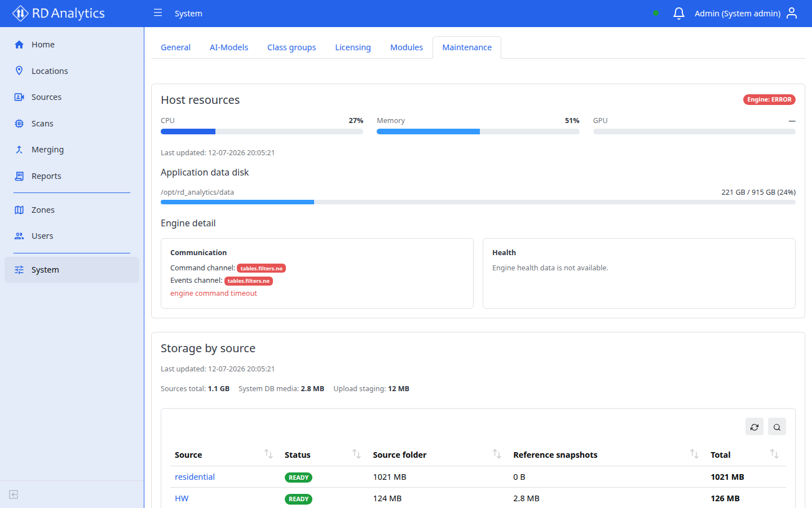Image resolution: width=812 pixels, height=508 pixels.
Task: Open the user profile icon
Action: coord(792,13)
